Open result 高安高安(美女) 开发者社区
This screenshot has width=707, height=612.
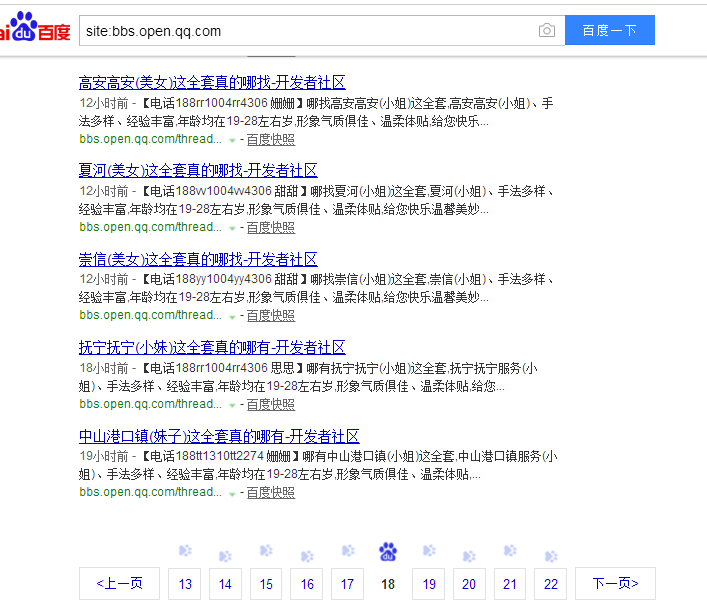tap(212, 83)
